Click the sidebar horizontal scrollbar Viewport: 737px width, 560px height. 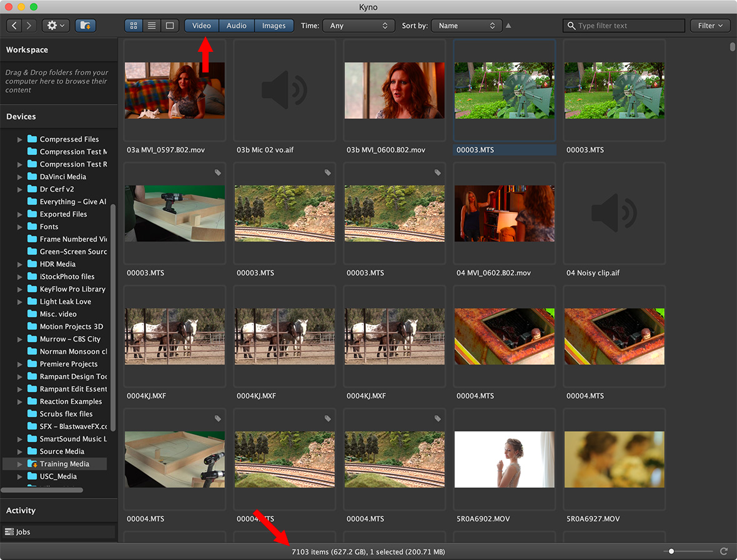coord(42,490)
